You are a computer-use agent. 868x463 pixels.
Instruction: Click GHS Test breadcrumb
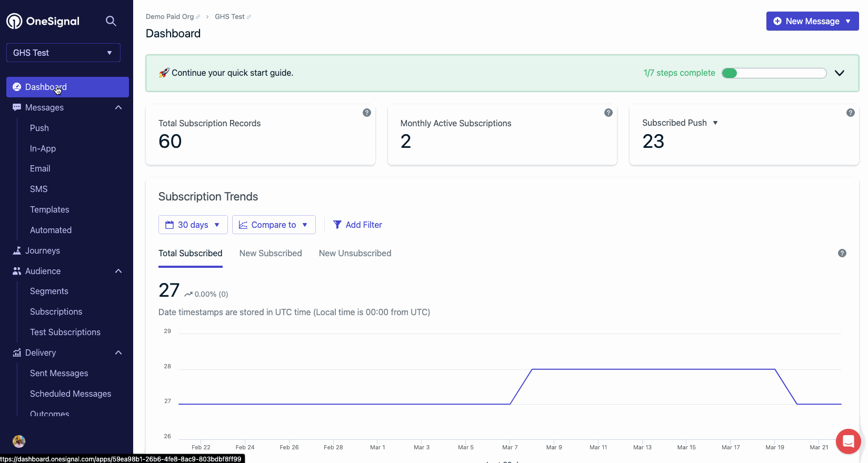click(x=230, y=16)
